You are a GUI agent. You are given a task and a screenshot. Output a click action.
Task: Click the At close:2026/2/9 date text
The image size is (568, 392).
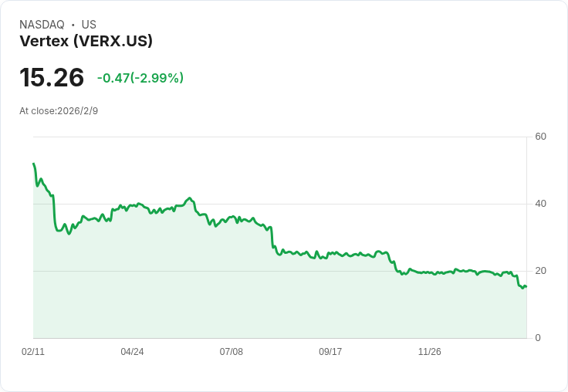[59, 111]
